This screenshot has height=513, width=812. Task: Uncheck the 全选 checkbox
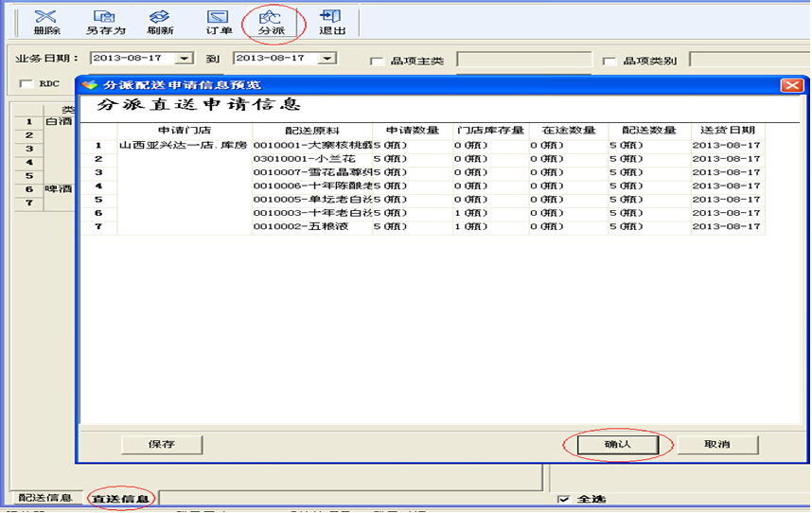(564, 499)
